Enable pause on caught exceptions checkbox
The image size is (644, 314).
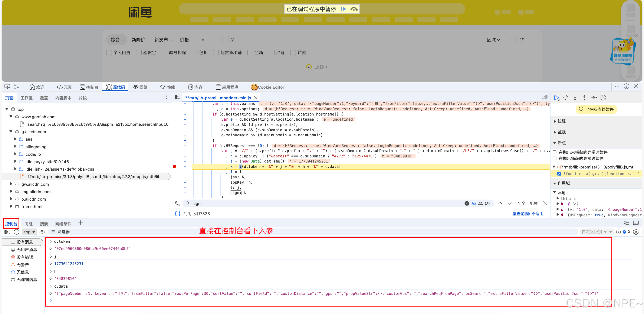point(555,158)
